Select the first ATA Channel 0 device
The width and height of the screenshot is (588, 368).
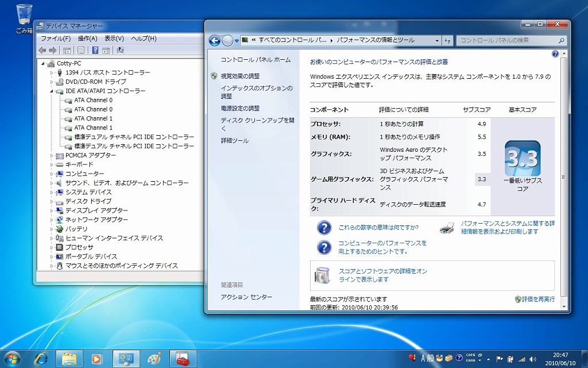[x=93, y=100]
